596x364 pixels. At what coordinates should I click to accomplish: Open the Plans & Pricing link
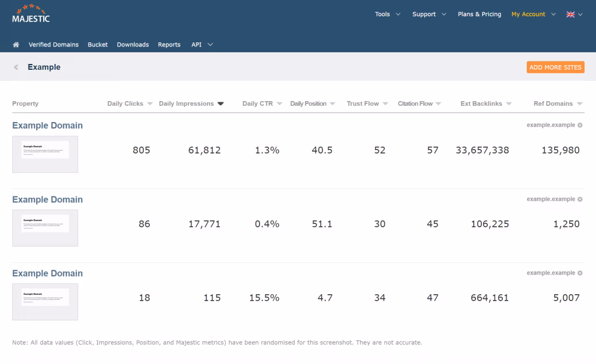pyautogui.click(x=479, y=15)
